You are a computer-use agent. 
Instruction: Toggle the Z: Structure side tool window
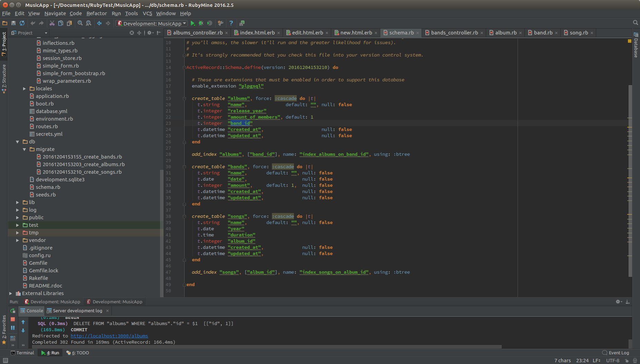coord(4,79)
